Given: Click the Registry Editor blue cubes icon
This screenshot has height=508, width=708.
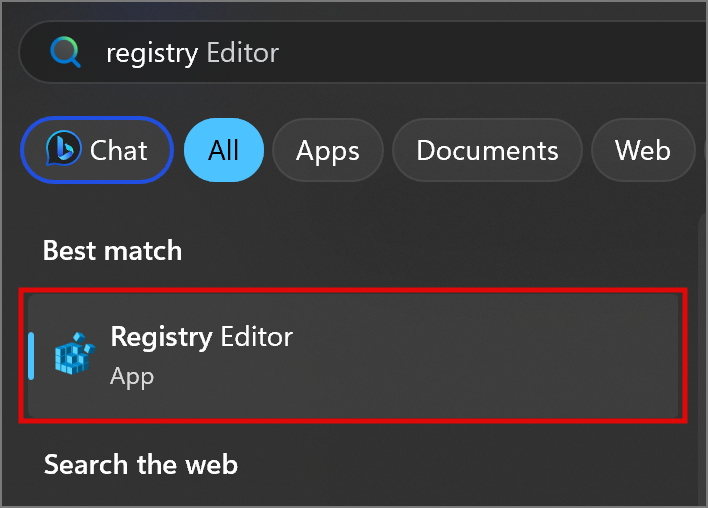Looking at the screenshot, I should (x=73, y=354).
